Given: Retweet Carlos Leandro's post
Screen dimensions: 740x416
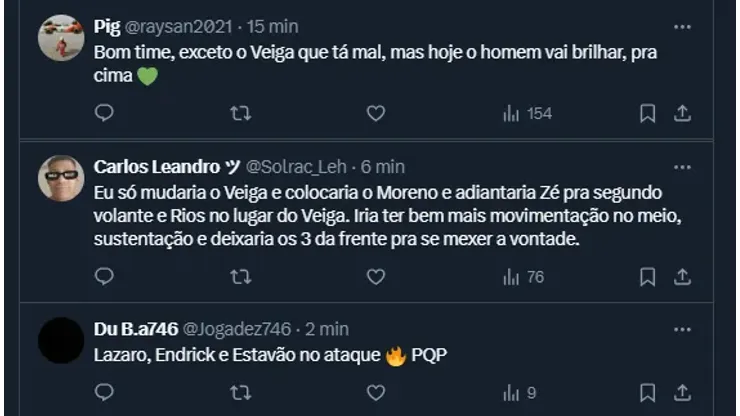Looking at the screenshot, I should coord(240,277).
